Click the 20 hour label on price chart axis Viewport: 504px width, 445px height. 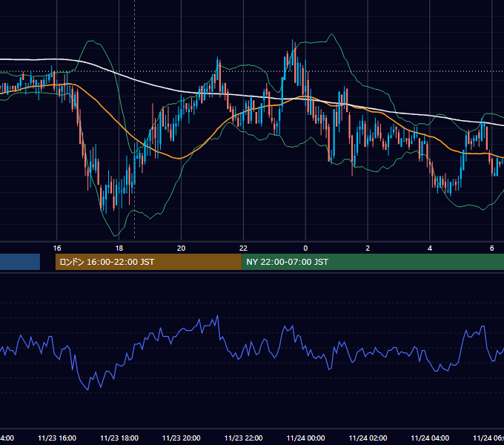tap(182, 248)
